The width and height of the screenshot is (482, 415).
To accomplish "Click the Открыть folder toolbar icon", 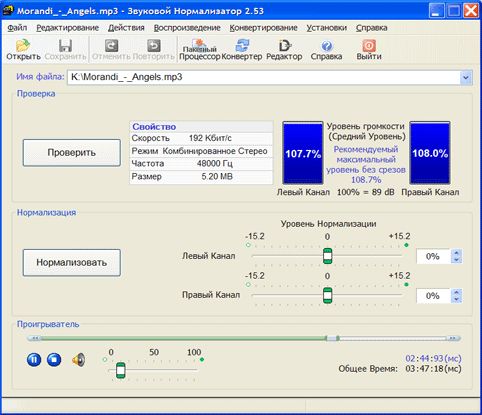I will (23, 46).
